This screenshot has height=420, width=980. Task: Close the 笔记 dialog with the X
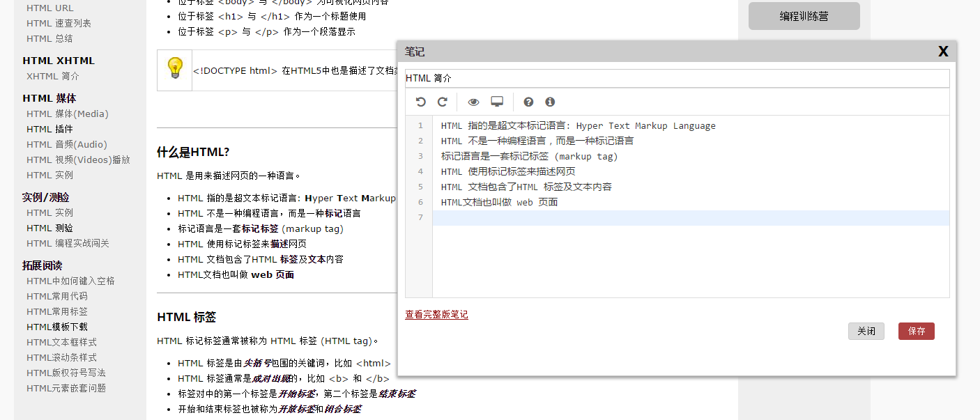(x=943, y=52)
